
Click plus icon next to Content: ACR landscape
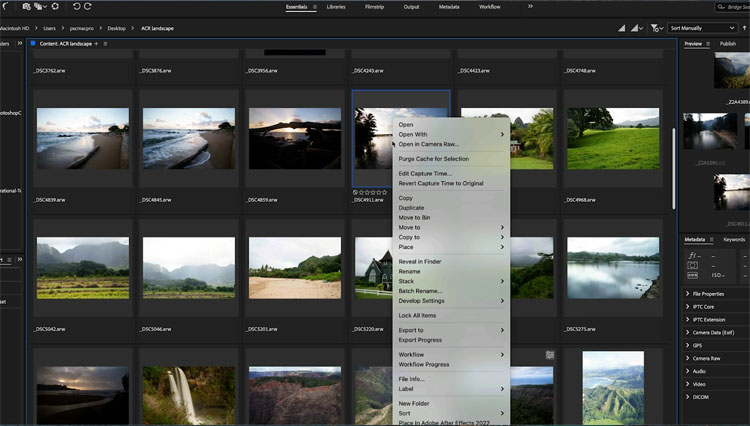[96, 44]
